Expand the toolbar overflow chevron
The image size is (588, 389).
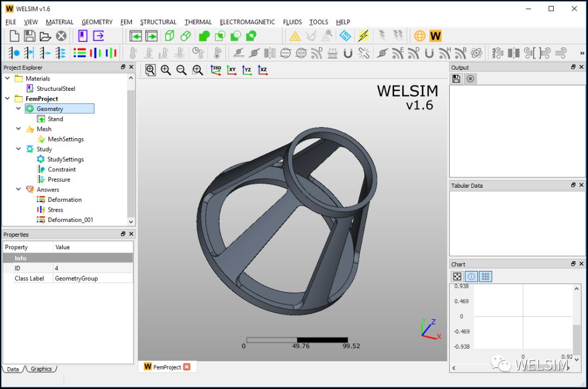582,53
